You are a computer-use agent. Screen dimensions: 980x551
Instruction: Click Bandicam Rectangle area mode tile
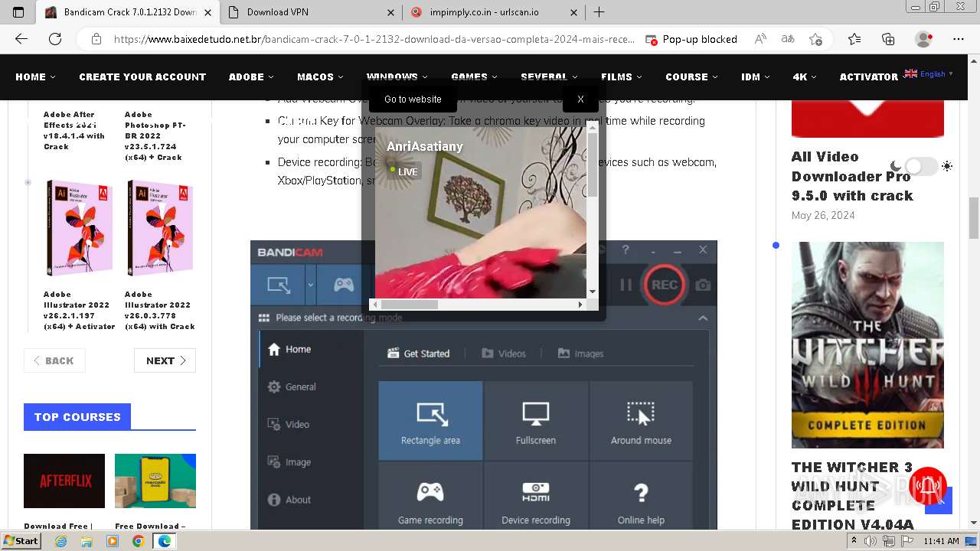[430, 421]
